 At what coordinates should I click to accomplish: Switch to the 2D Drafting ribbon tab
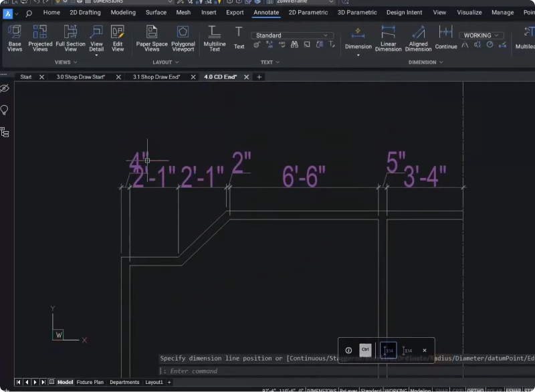coord(85,12)
